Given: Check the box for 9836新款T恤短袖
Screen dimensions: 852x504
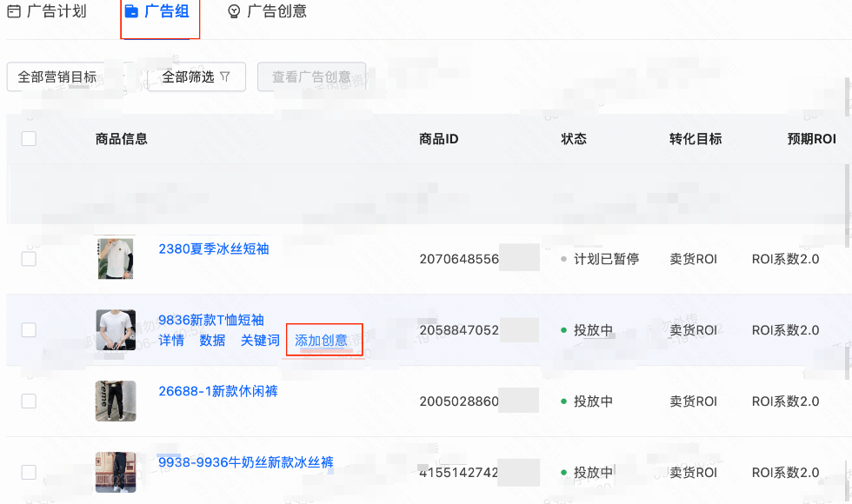Looking at the screenshot, I should (29, 329).
